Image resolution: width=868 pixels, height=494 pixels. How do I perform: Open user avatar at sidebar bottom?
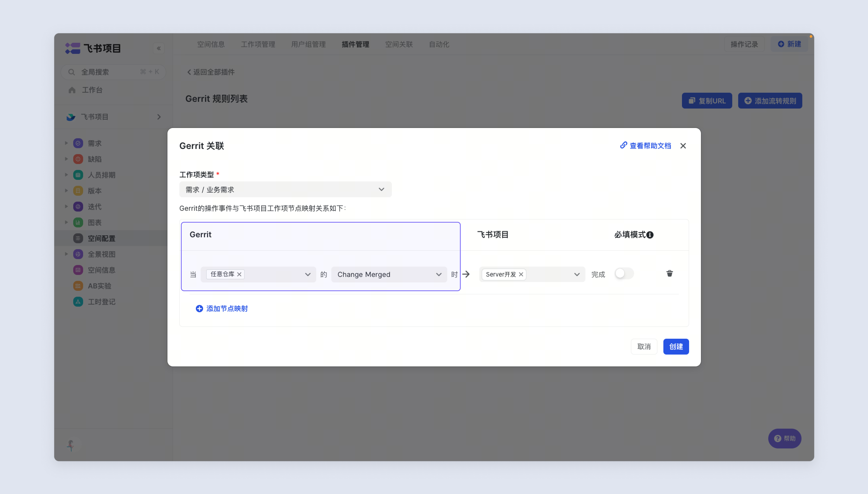[x=71, y=445]
